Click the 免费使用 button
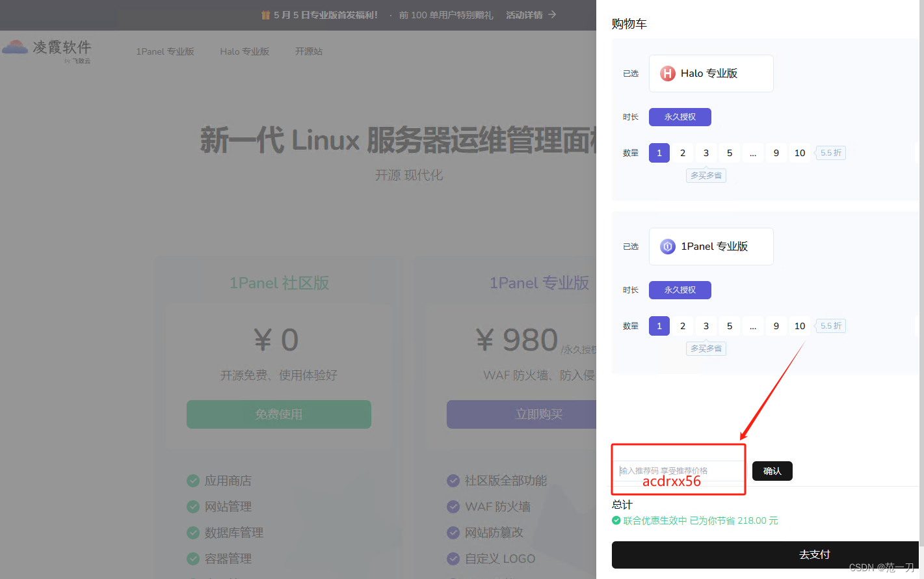This screenshot has height=579, width=924. (x=279, y=414)
